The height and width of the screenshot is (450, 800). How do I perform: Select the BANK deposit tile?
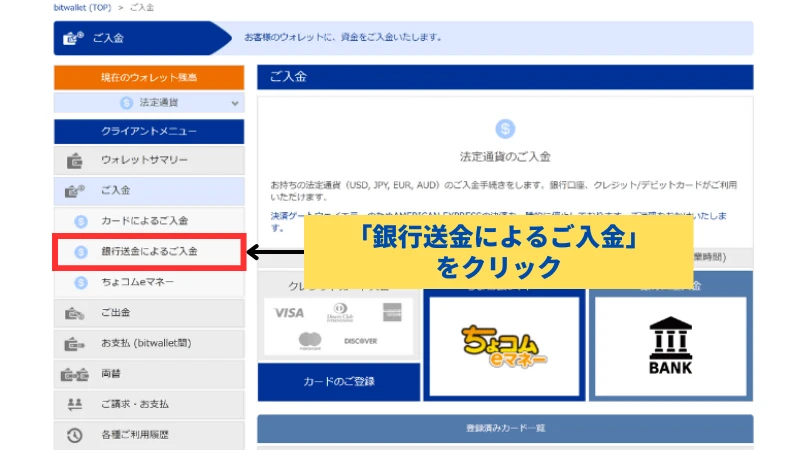[670, 346]
